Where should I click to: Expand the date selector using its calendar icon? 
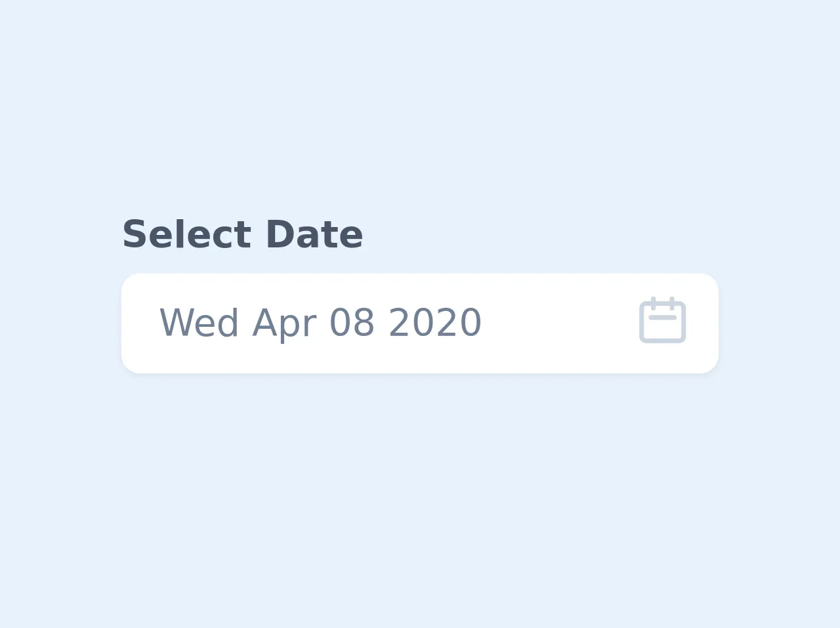[x=662, y=320]
